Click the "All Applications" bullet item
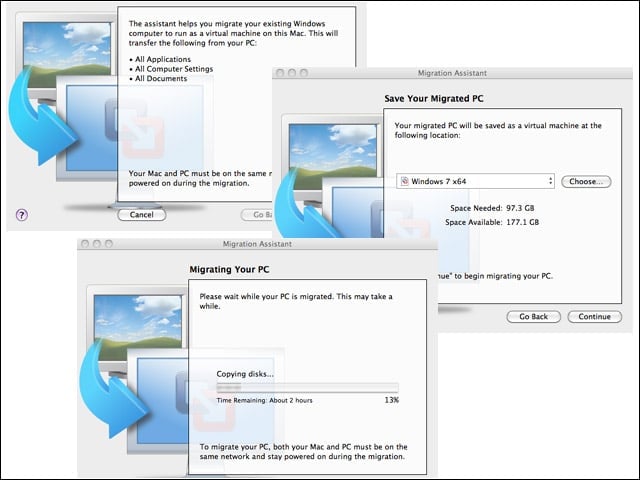The image size is (640, 480). click(160, 59)
